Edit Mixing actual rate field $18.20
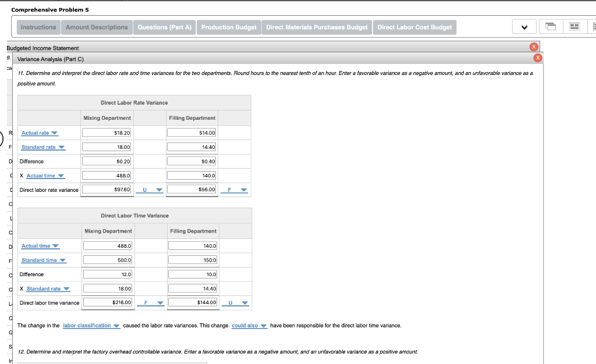 coord(107,133)
